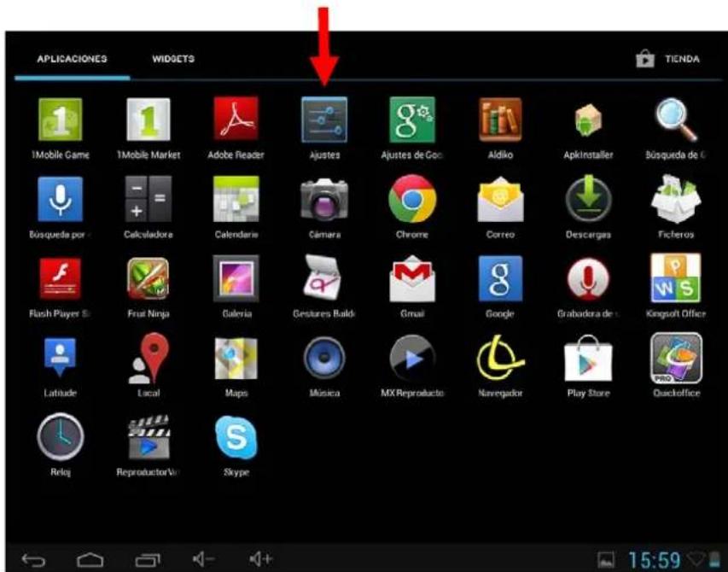The width and height of the screenshot is (728, 572).
Task: Launch MX Reproductor video player
Action: [x=412, y=359]
